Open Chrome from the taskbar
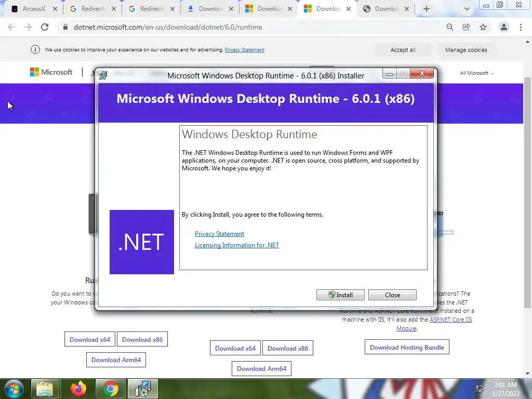 pos(110,389)
